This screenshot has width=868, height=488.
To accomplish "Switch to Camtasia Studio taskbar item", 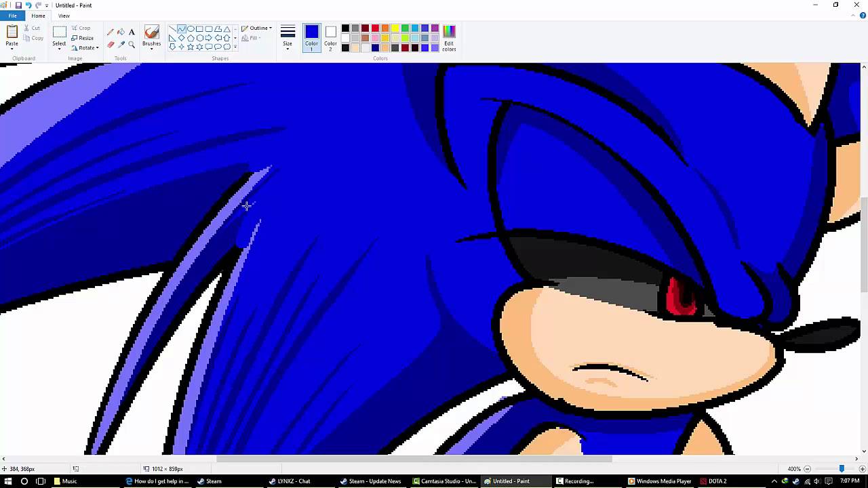I will tap(445, 481).
